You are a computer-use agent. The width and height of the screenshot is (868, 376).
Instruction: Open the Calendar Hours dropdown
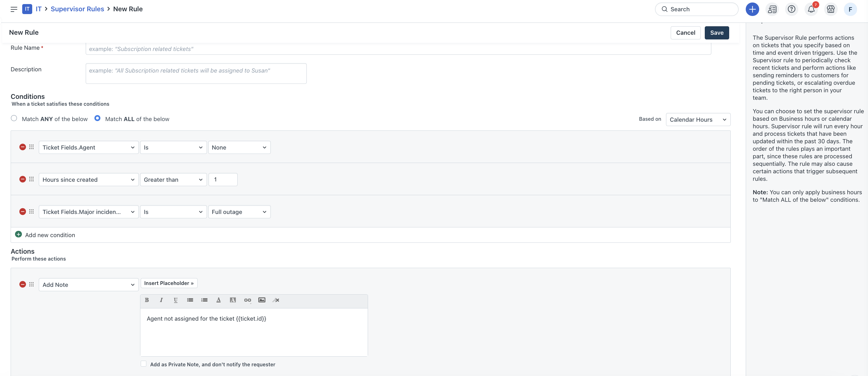coord(698,120)
